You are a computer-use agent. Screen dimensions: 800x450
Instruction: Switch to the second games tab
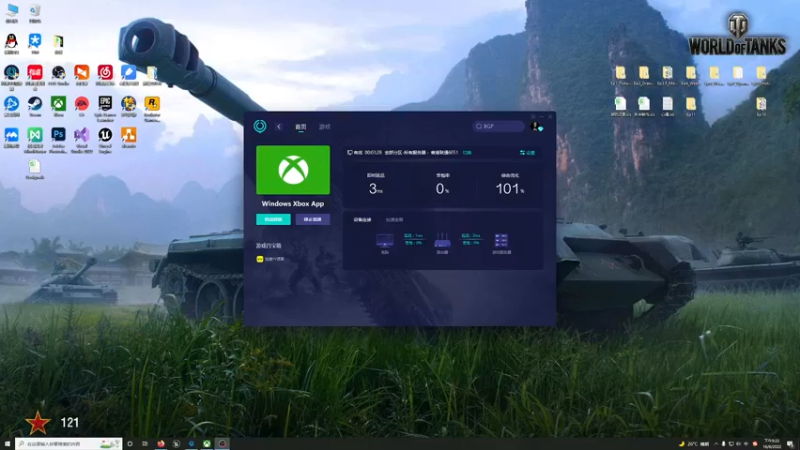click(x=324, y=127)
